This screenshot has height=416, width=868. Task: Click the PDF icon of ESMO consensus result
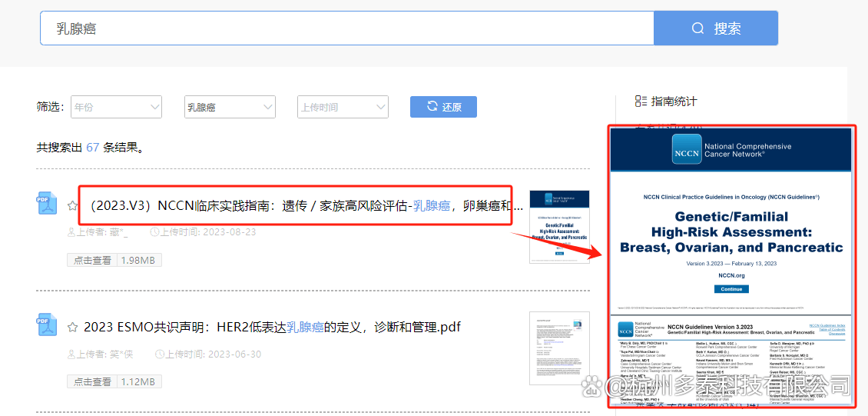(47, 324)
